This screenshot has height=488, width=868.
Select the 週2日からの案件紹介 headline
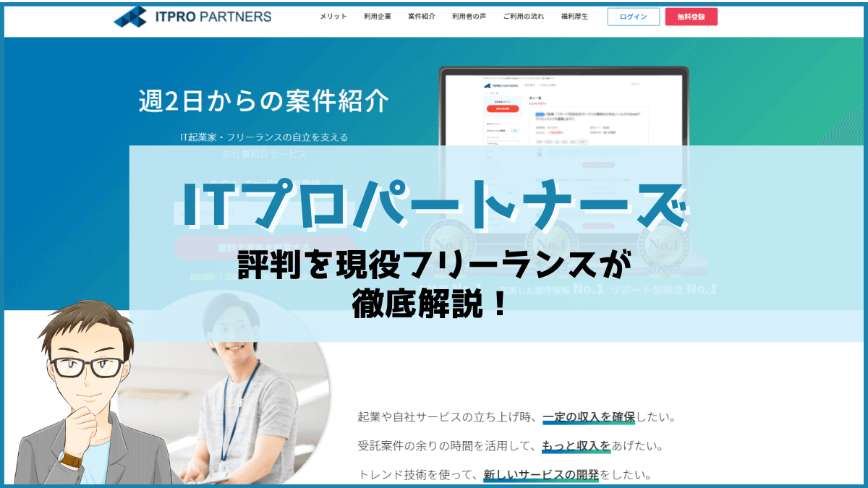coord(264,101)
